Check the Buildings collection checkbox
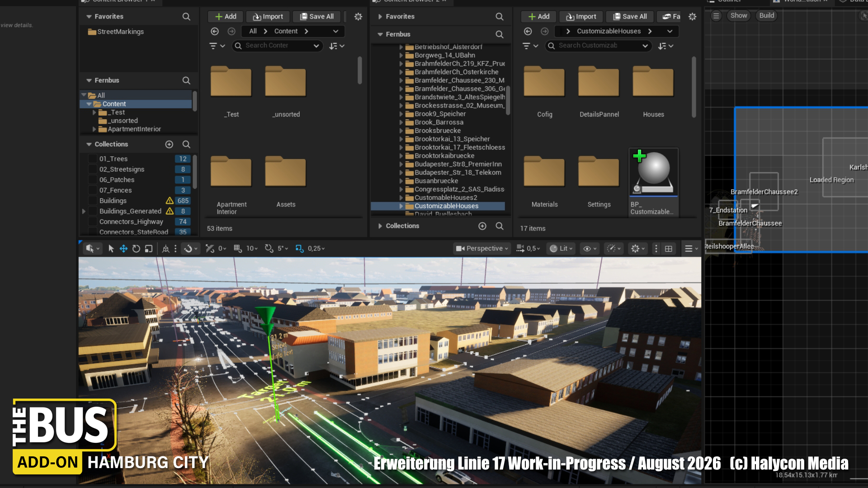 pyautogui.click(x=93, y=201)
